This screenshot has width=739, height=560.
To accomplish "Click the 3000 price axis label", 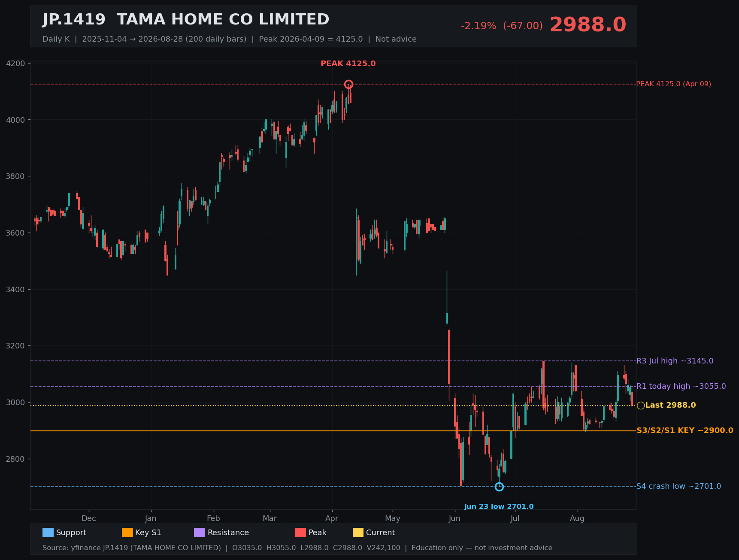I will pyautogui.click(x=15, y=403).
